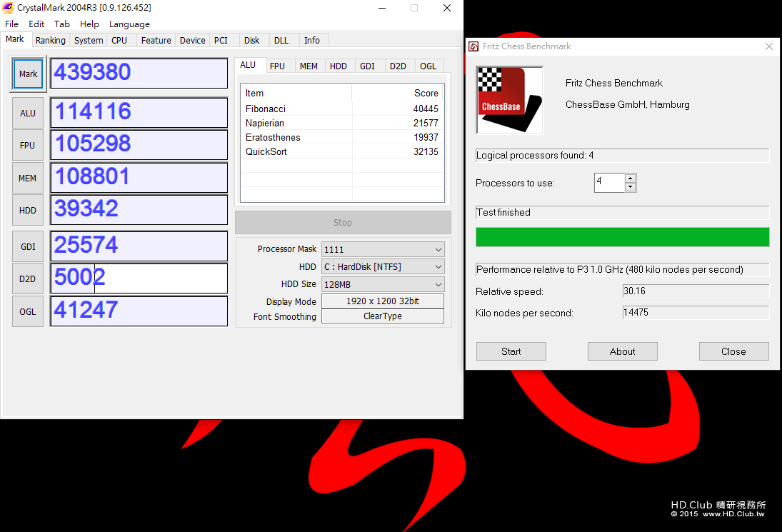Expand the HDD drive dropdown
Viewport: 782px width, 532px height.
[x=383, y=267]
